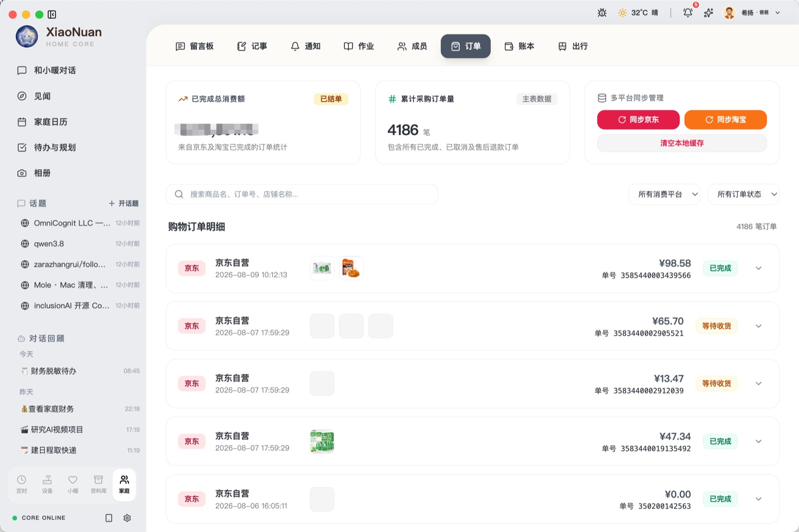Open 所有订单状态 dropdown

click(x=744, y=194)
